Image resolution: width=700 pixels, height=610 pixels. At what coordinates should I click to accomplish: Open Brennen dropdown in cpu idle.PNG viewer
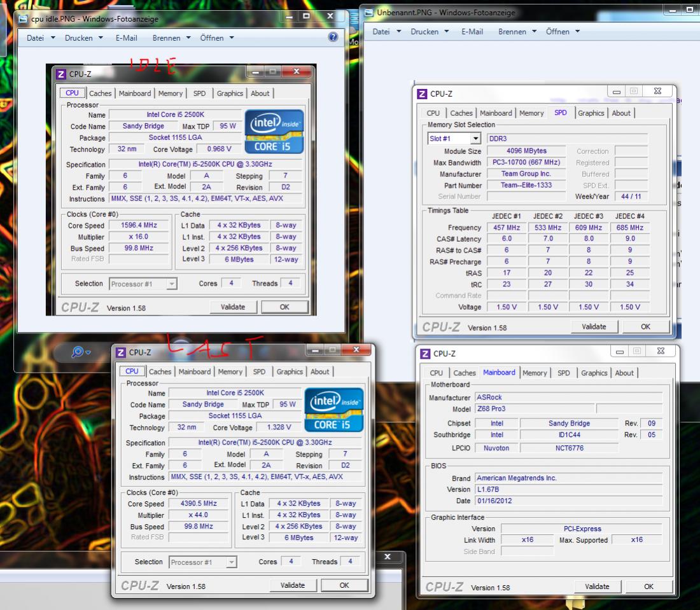(171, 38)
